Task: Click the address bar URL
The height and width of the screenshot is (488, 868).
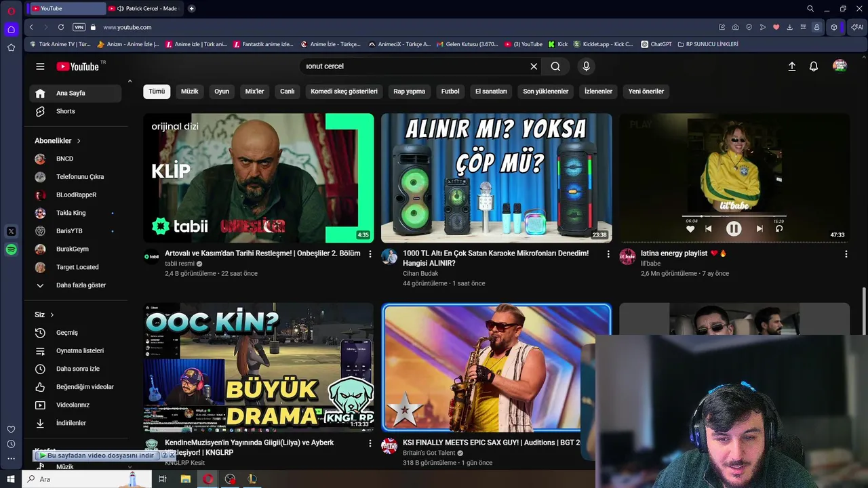Action: coord(127,27)
